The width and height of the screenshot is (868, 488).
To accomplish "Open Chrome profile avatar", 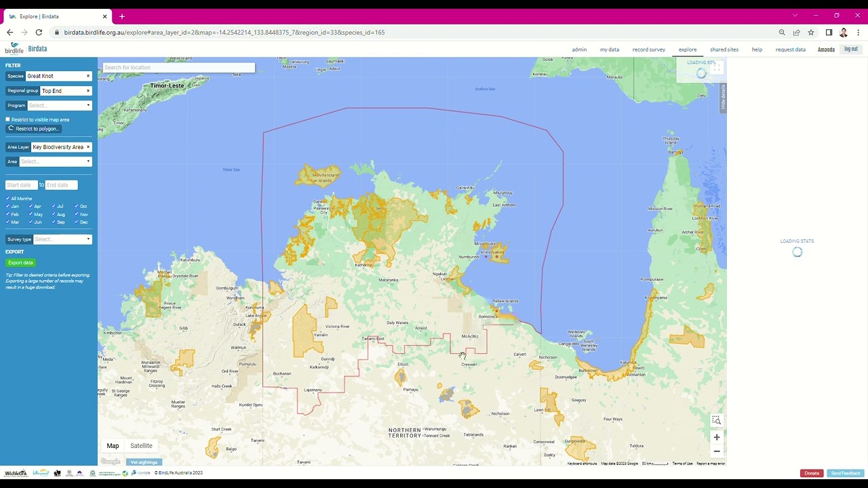I will click(844, 32).
